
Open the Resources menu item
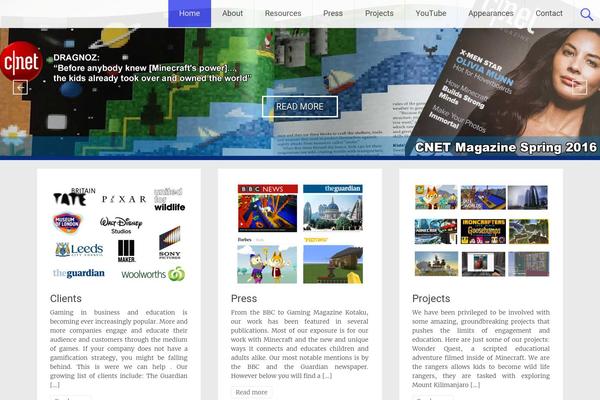[283, 13]
